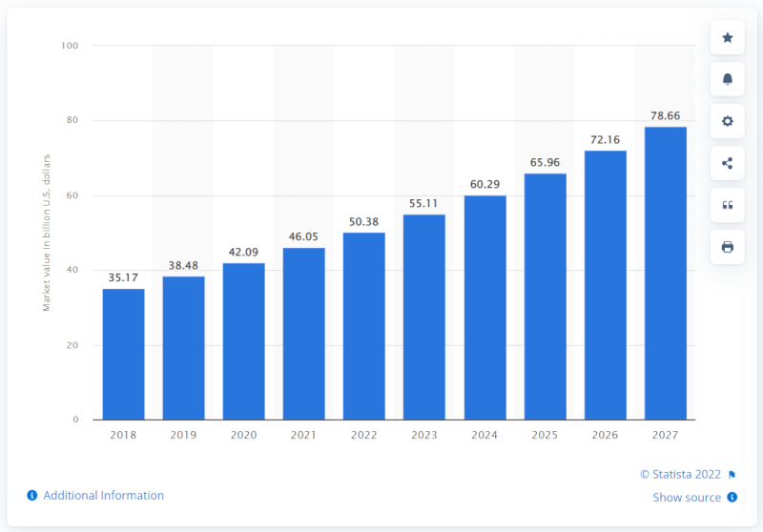Select the 2018 bar labeled 35.17
Viewport: 763px width, 532px height.
point(123,354)
